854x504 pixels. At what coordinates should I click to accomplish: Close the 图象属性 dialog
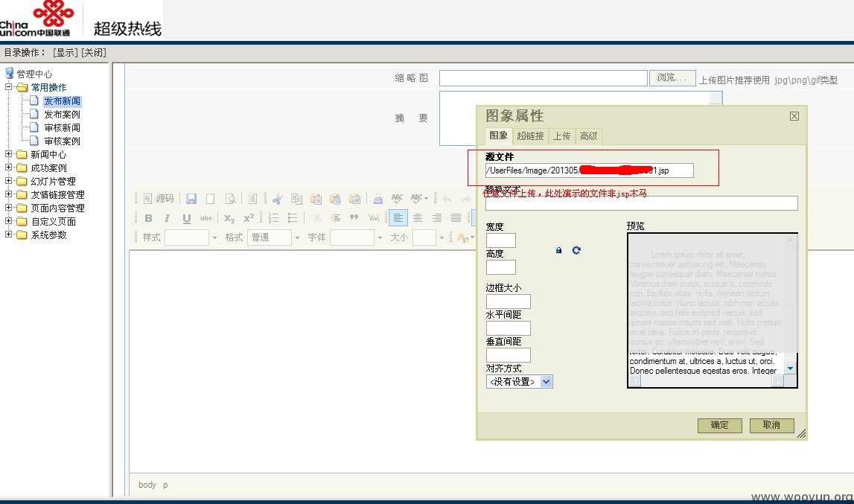794,116
